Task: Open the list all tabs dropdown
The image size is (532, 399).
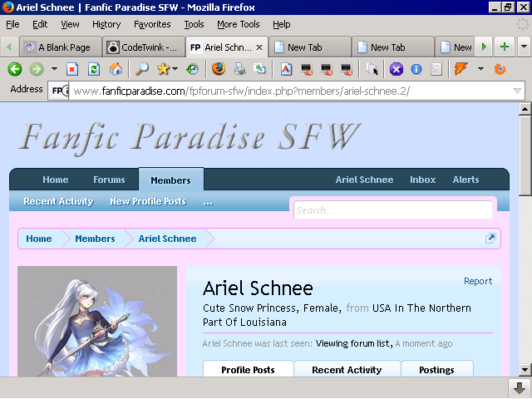Action: coord(524,47)
